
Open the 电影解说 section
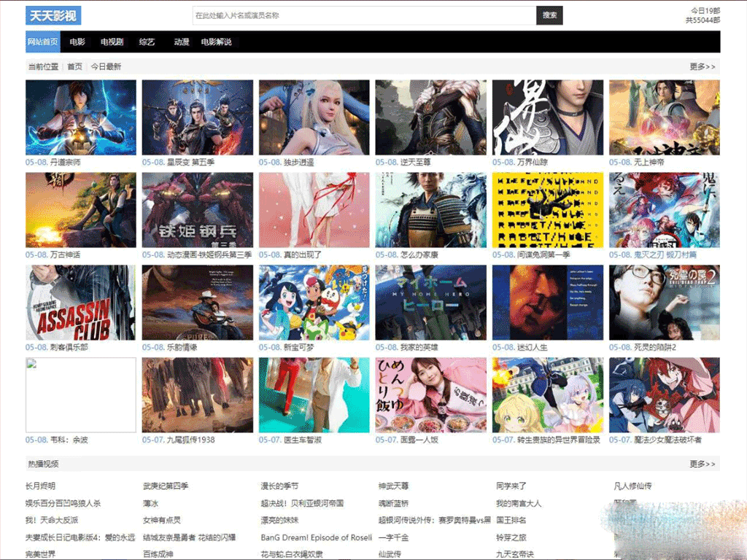(217, 42)
